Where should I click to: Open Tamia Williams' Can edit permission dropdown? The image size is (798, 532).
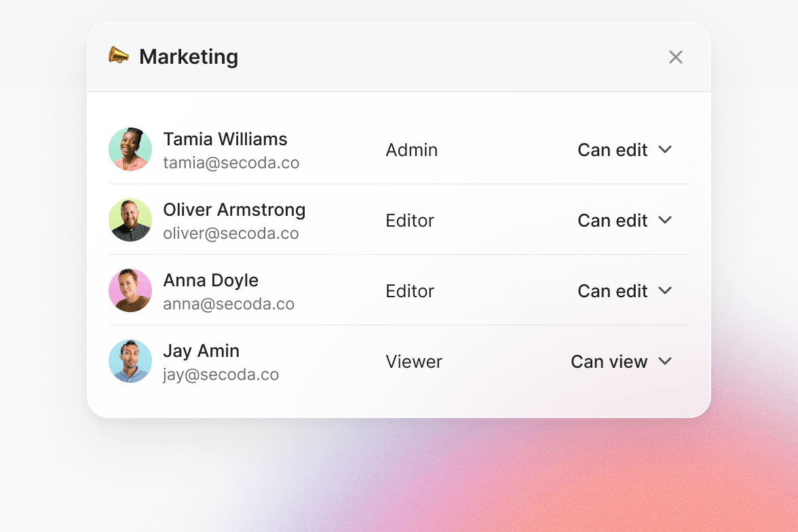click(x=624, y=150)
